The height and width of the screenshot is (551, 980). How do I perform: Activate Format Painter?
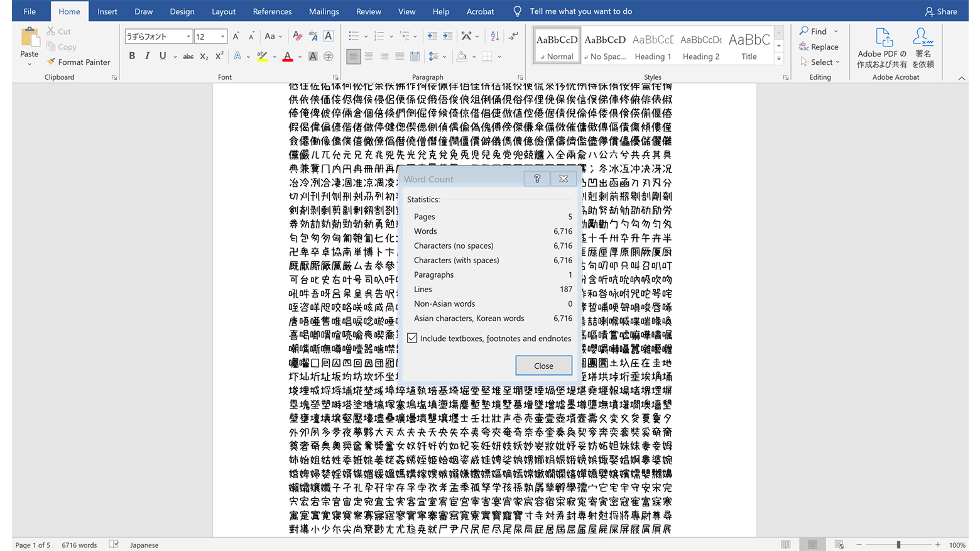pos(79,62)
